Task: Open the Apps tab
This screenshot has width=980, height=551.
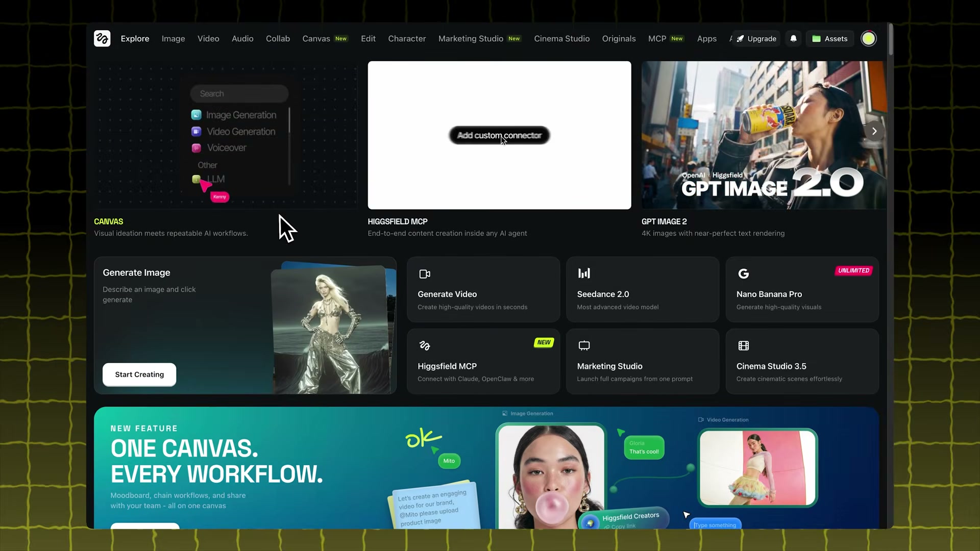Action: (707, 39)
